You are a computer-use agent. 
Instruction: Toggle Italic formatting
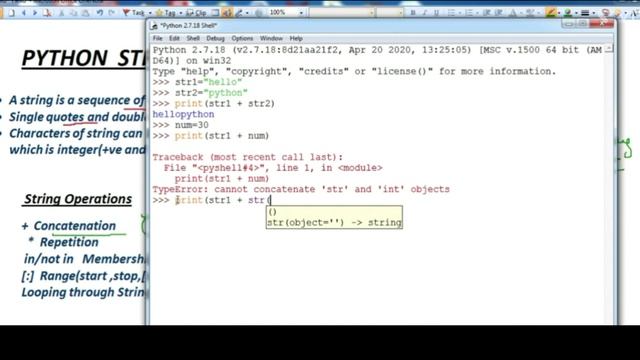424,13
